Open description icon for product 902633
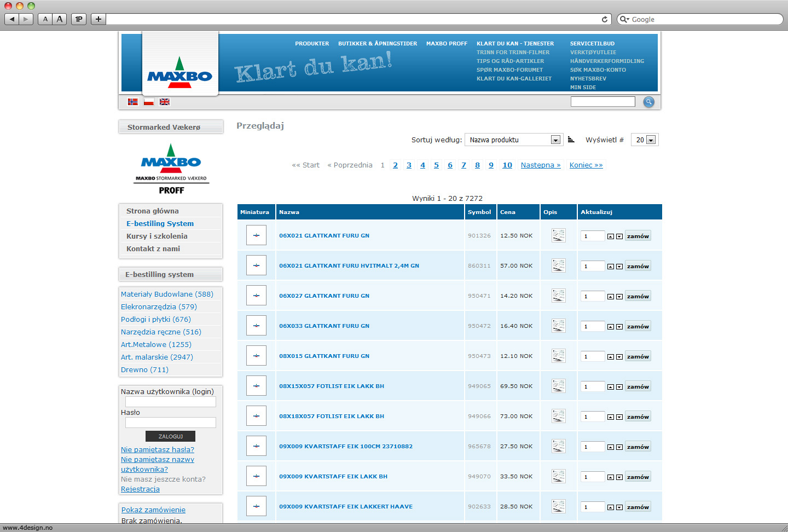The height and width of the screenshot is (532, 788). pyautogui.click(x=558, y=506)
